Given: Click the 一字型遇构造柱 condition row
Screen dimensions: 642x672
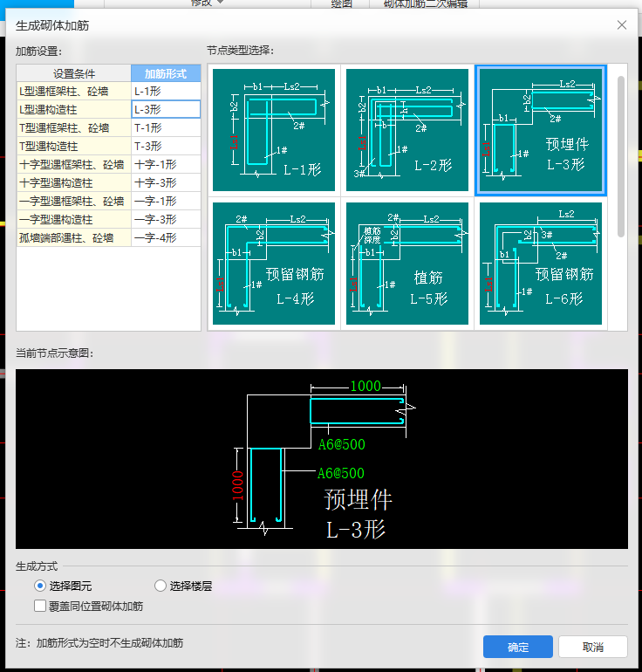Looking at the screenshot, I should point(73,219).
